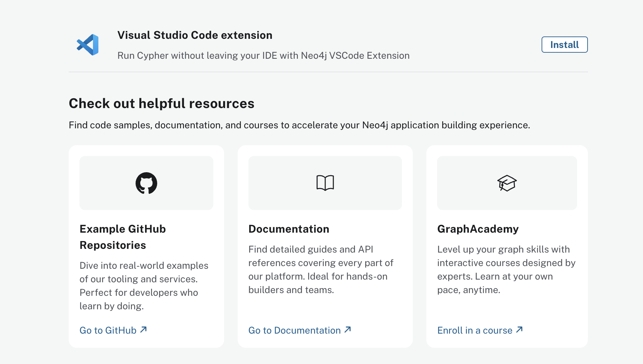The height and width of the screenshot is (364, 643).
Task: Click the 'Level up your graph skills' description
Action: click(506, 269)
